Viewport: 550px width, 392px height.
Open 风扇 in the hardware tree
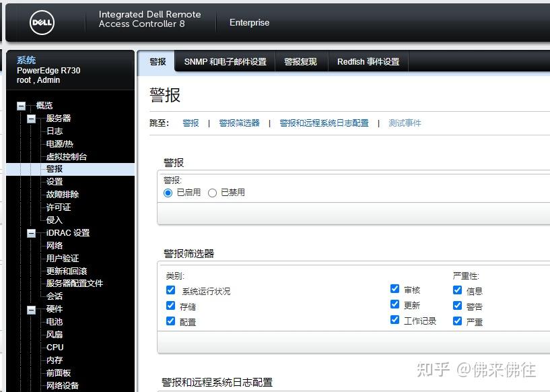tap(55, 335)
